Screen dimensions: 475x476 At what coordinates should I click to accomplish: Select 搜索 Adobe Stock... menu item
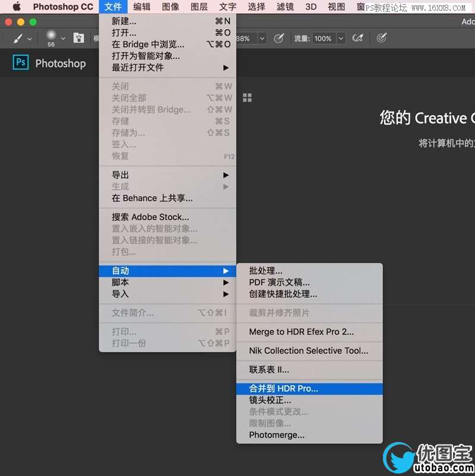pos(167,217)
